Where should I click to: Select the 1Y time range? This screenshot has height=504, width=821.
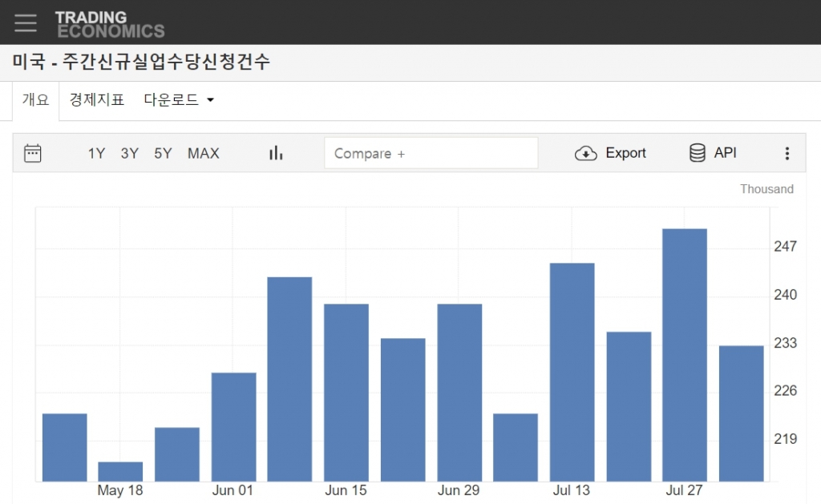[x=96, y=153]
